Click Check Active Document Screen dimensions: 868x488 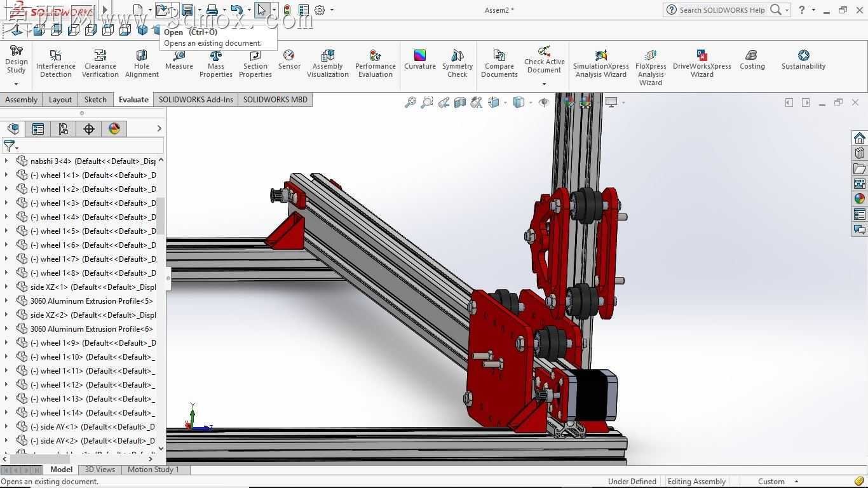click(x=544, y=59)
